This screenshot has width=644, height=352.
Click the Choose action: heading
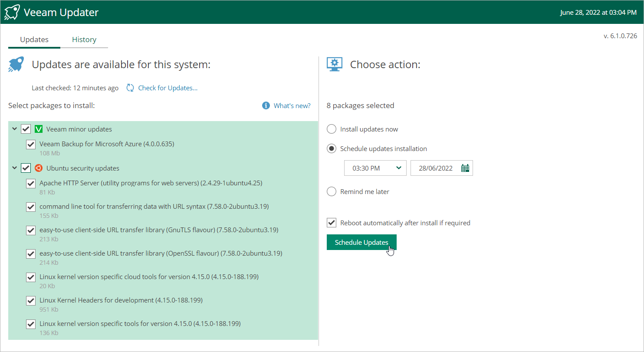tap(385, 65)
